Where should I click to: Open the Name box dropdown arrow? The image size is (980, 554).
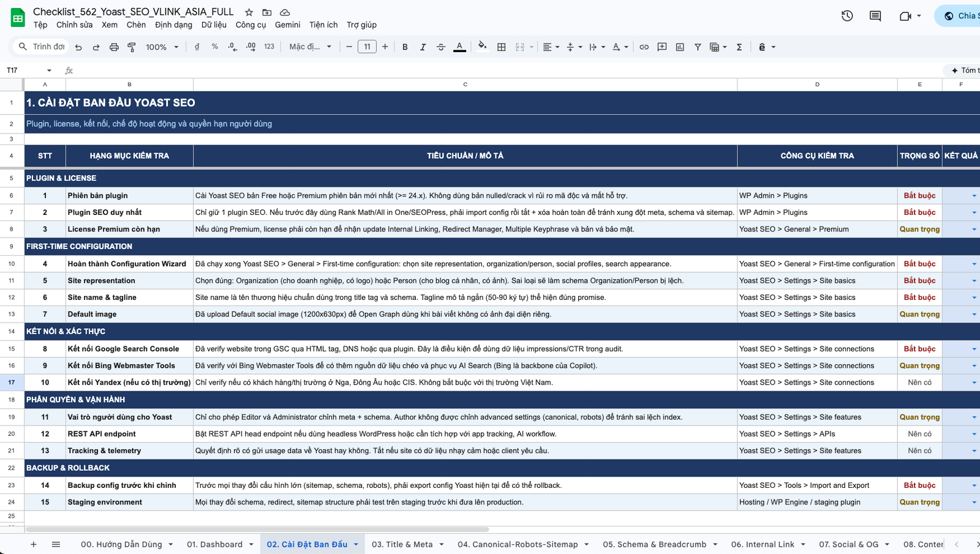[49, 70]
